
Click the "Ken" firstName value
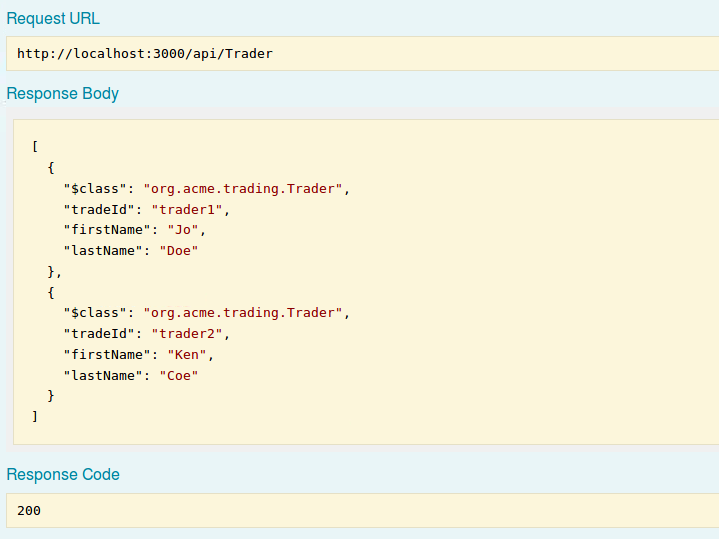click(187, 355)
